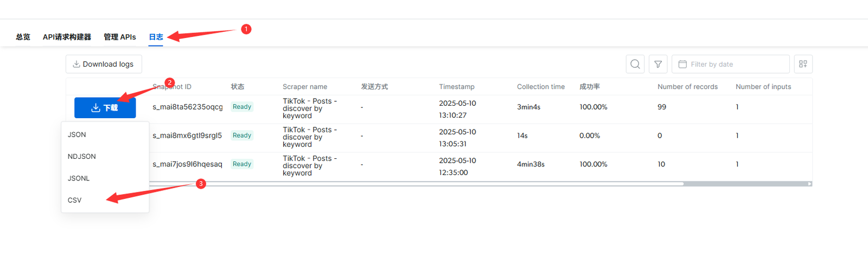Click the Number of inputs header

763,87
